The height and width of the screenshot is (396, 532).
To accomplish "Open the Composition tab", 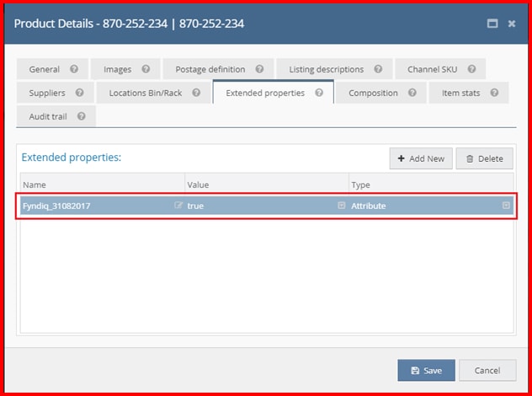I will 381,93.
